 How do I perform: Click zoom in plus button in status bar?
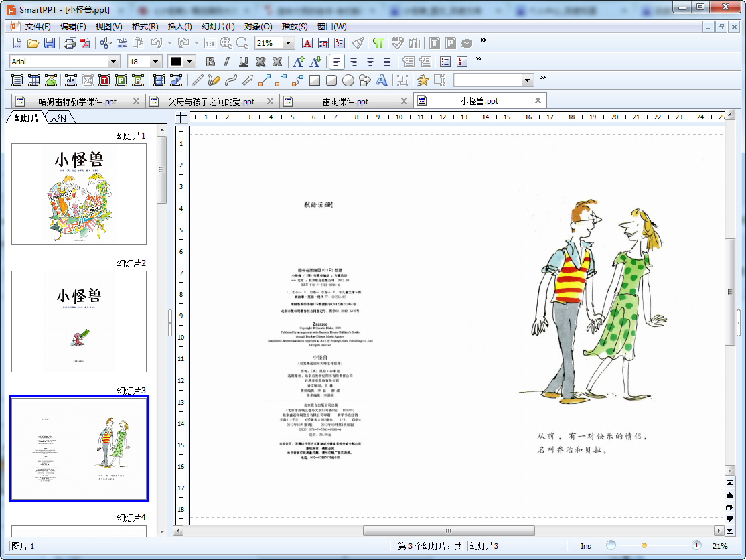[x=696, y=545]
